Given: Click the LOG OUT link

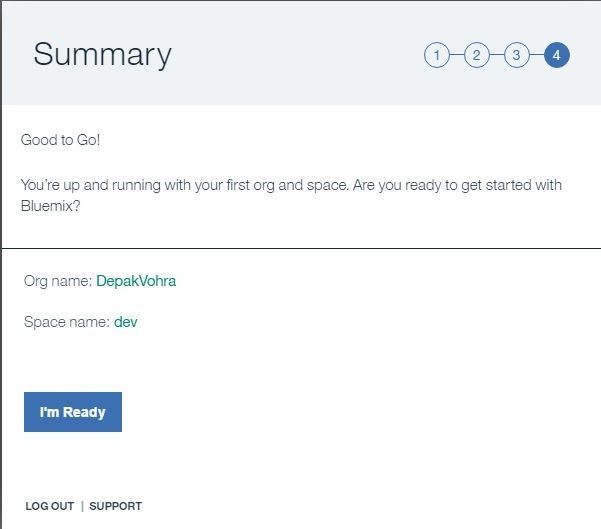Looking at the screenshot, I should click(49, 506).
